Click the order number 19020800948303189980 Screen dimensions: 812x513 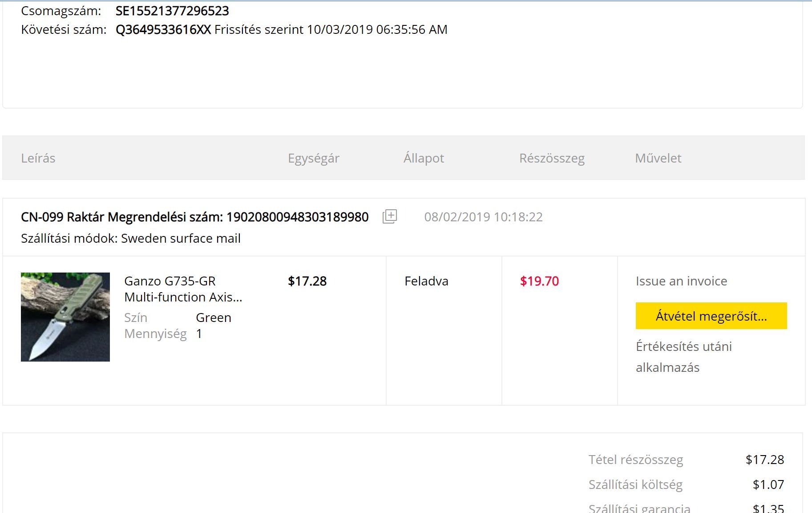(297, 217)
